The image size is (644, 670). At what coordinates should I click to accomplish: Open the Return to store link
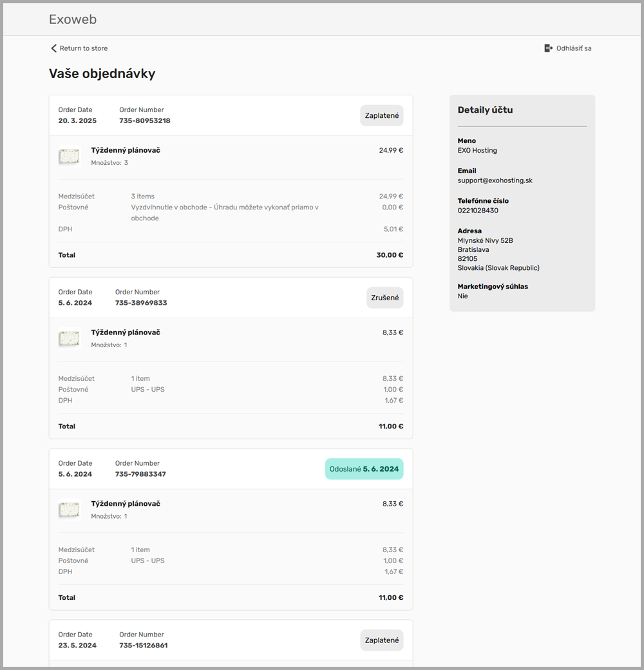82,48
